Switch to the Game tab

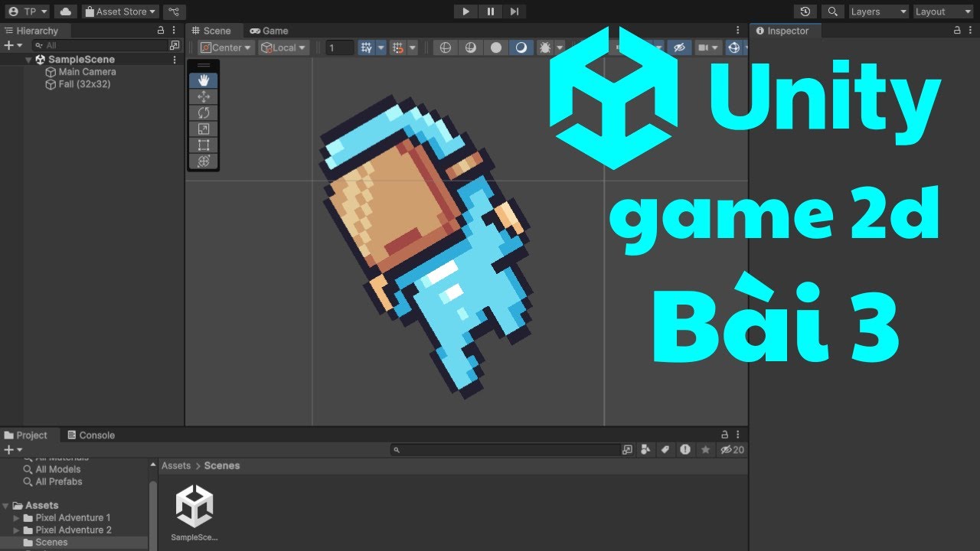tap(269, 31)
